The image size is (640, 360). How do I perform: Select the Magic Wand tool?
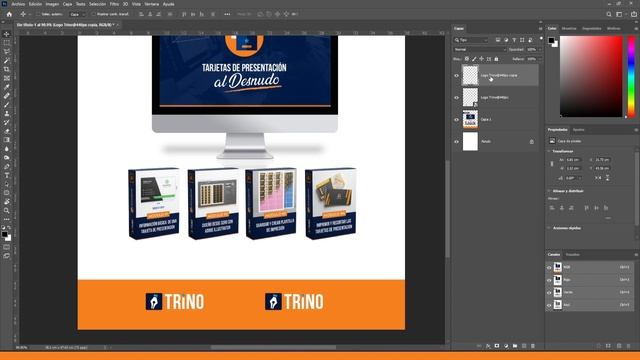(x=7, y=60)
